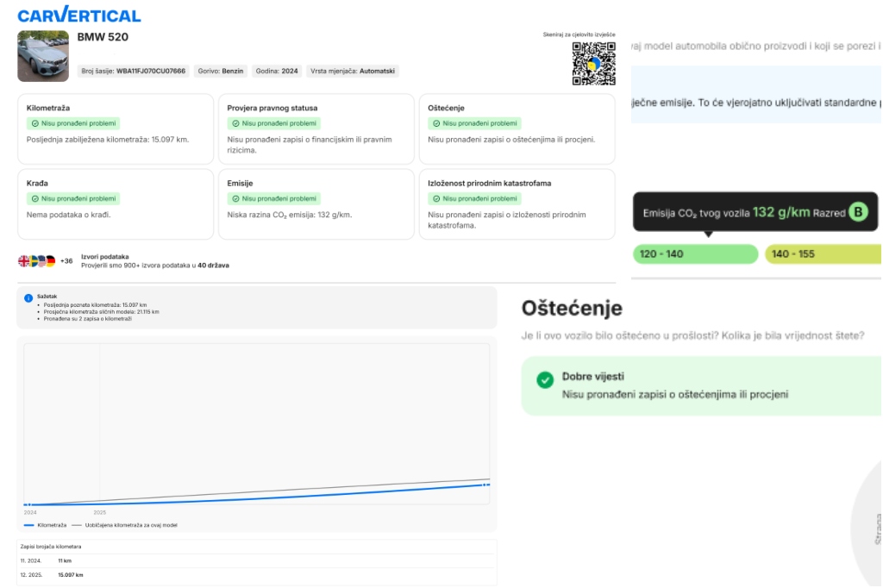Viewport: 883px width, 588px height.
Task: Select the yellow 140 - 155 emission range
Action: (822, 254)
